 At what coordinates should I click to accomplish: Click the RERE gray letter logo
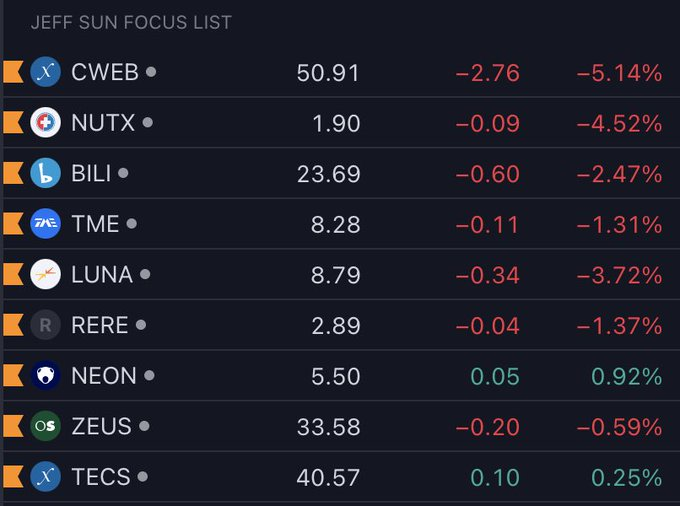[46, 325]
